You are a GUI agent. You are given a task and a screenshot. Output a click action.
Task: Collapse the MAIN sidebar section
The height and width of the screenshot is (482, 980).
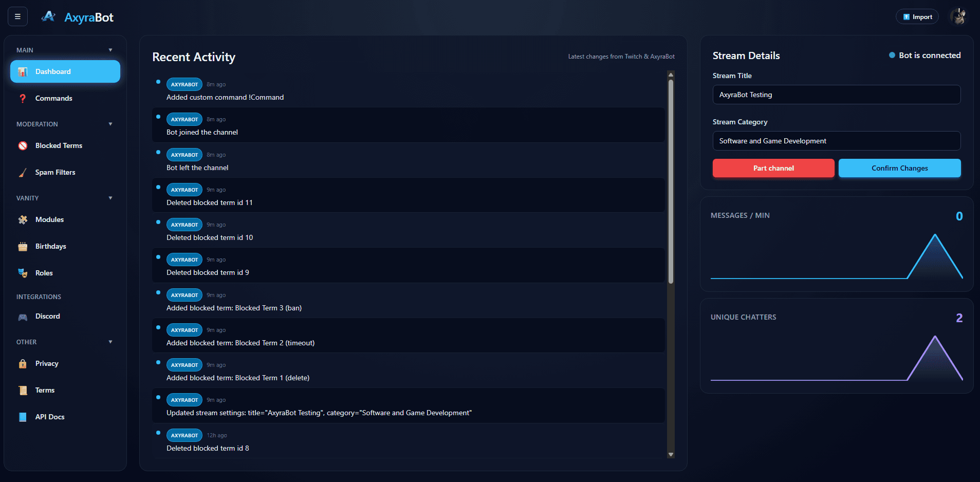110,50
